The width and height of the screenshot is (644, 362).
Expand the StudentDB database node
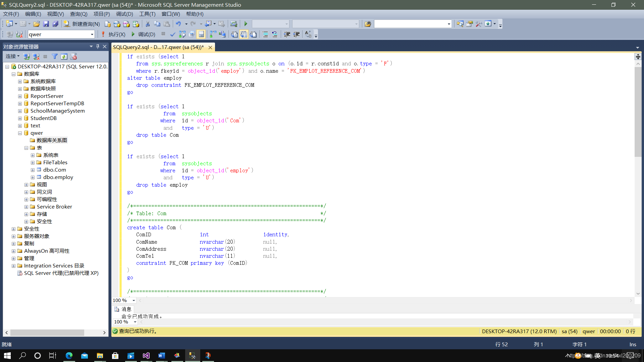pos(20,118)
